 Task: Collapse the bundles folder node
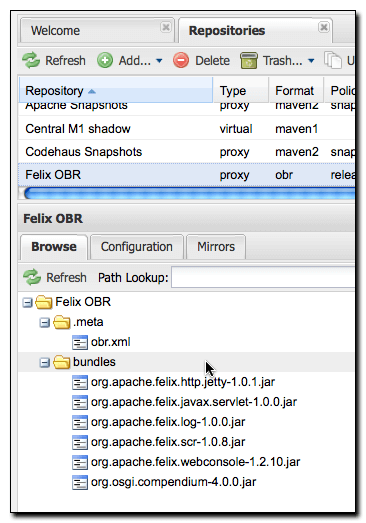(44, 363)
